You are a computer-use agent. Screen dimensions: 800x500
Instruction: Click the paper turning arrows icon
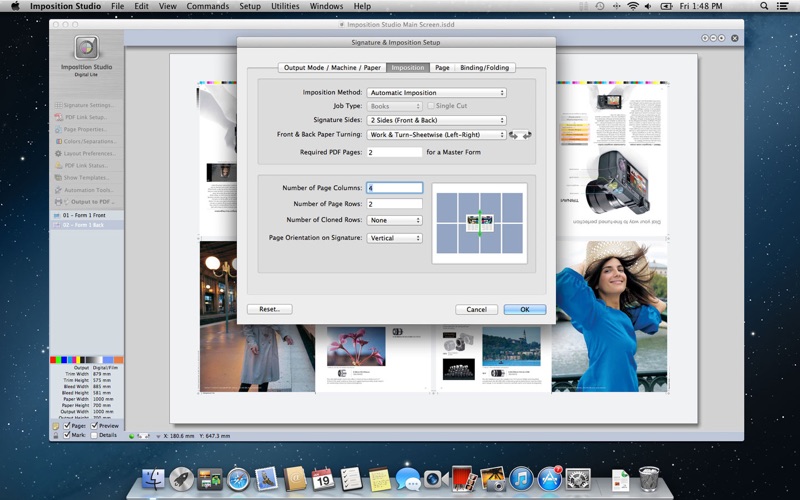[520, 135]
